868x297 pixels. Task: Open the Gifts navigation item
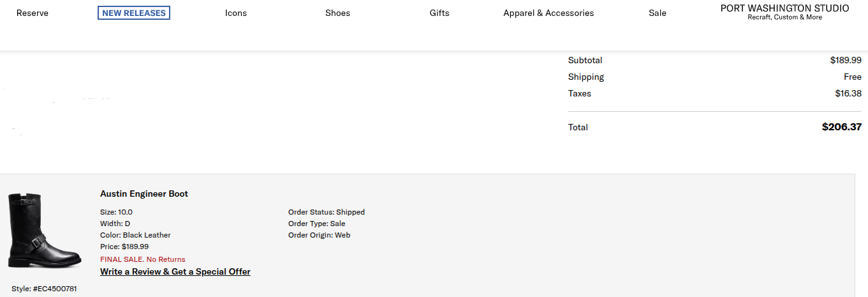coord(439,13)
